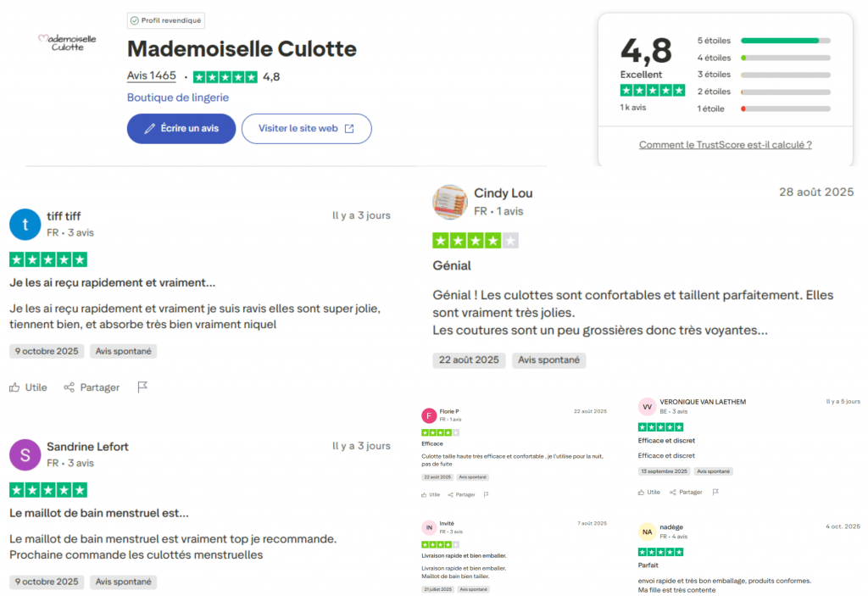This screenshot has height=596, width=868.
Task: Flag the Florie P review
Action: click(x=486, y=494)
